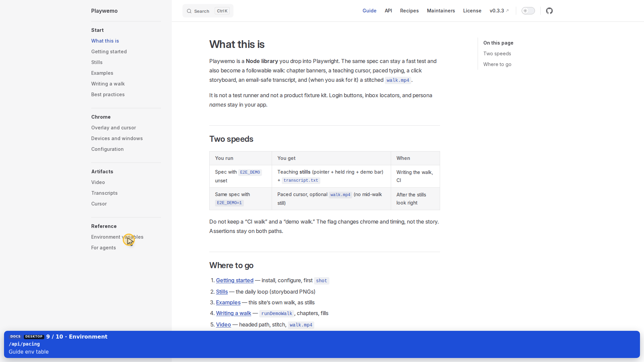Open Best practices in the sidebar
The height and width of the screenshot is (362, 644).
click(x=108, y=95)
